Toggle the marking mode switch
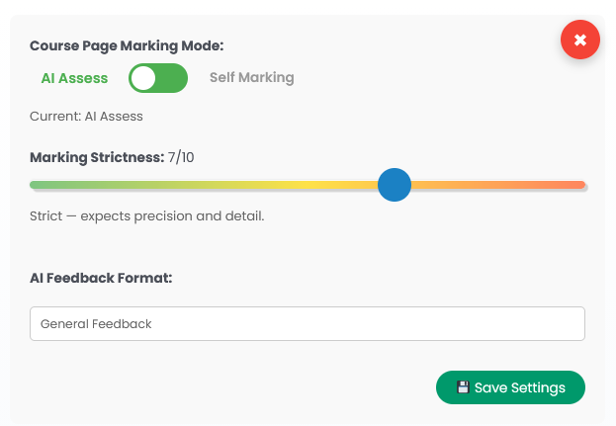Screen dimensions: 616x426 point(158,78)
